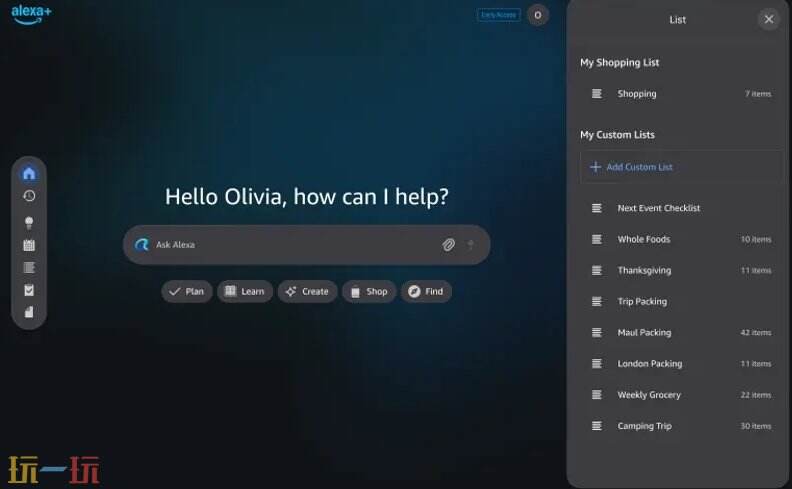This screenshot has width=792, height=489.
Task: Click the plus icon beside Add Custom List
Action: click(595, 167)
